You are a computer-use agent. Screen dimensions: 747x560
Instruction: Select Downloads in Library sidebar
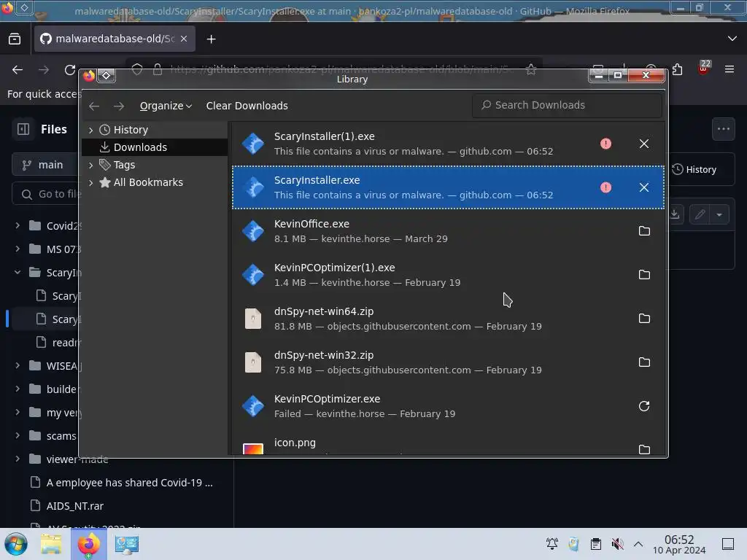point(155,147)
